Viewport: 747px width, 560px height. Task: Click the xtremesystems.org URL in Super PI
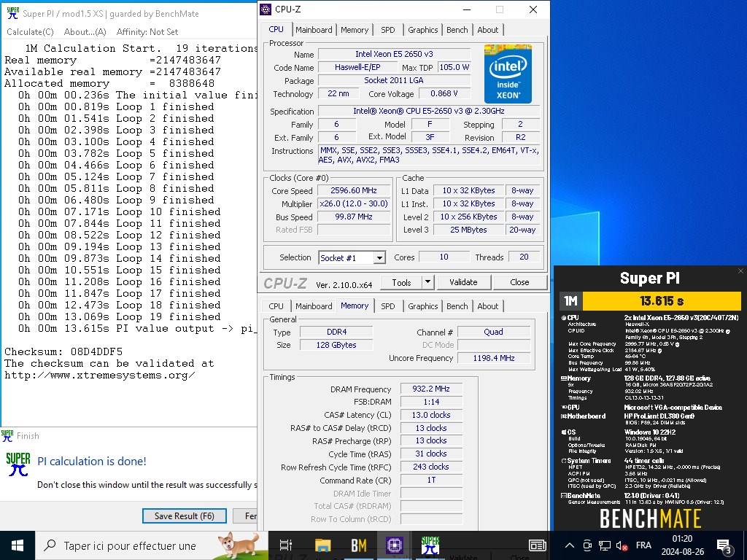tap(99, 376)
